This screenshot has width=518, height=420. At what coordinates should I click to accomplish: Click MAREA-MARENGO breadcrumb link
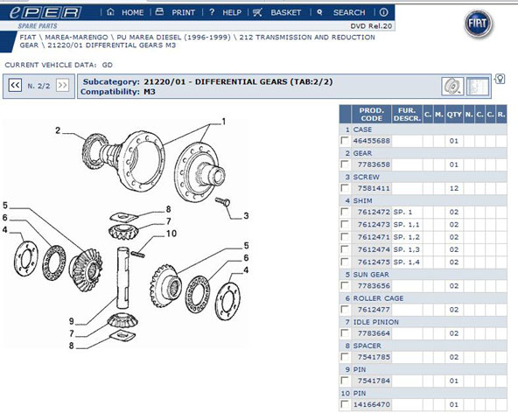[76, 38]
